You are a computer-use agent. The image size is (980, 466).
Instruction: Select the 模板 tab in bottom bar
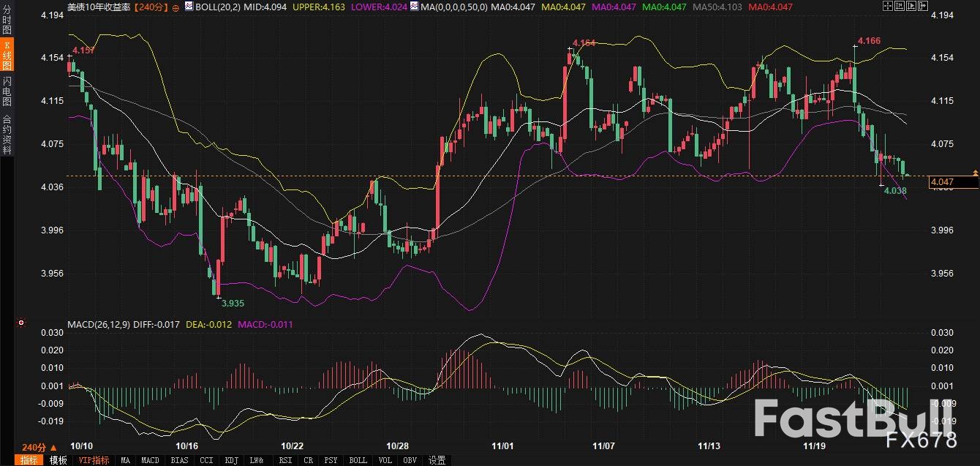[58, 460]
